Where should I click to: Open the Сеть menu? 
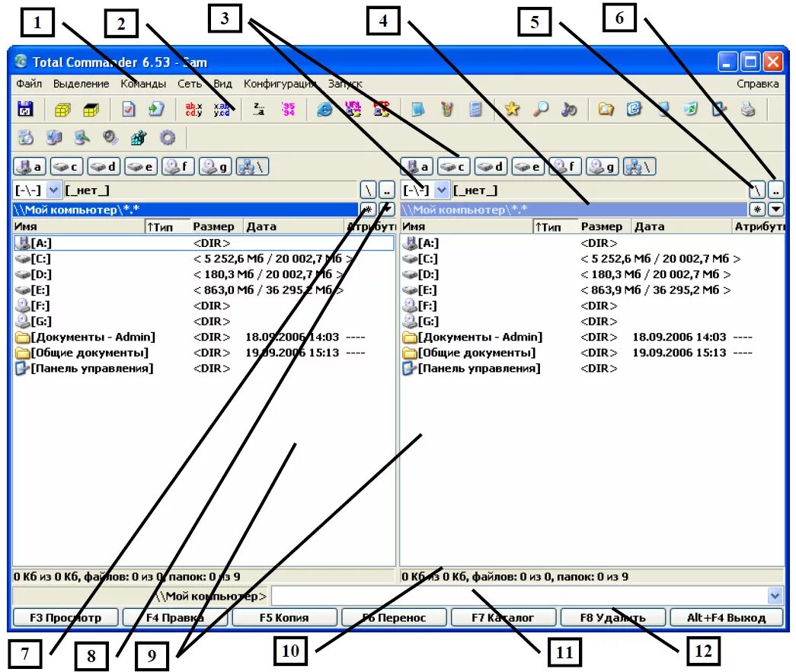[x=190, y=84]
